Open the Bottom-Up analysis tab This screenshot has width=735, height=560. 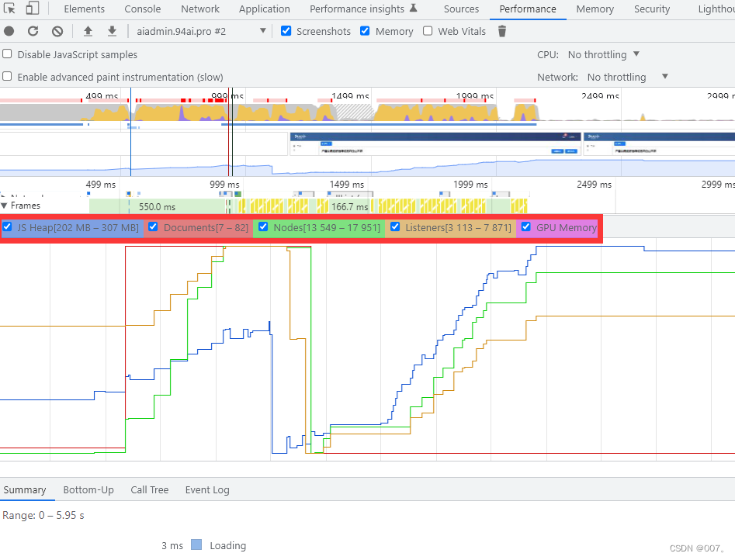[88, 489]
